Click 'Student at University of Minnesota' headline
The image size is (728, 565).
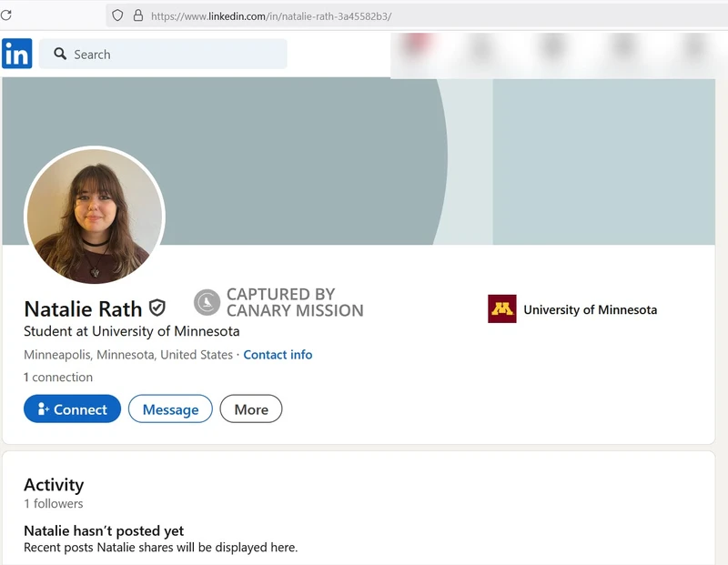(x=132, y=331)
